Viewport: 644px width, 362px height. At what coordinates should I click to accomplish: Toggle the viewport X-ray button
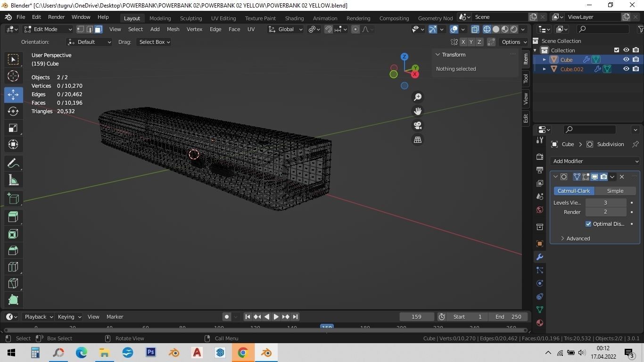[475, 29]
